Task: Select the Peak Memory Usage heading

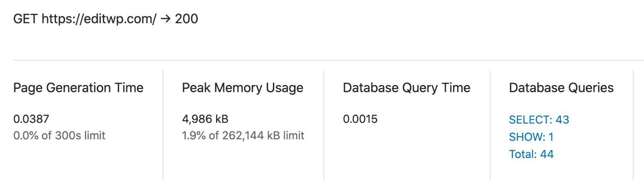Action: (243, 88)
